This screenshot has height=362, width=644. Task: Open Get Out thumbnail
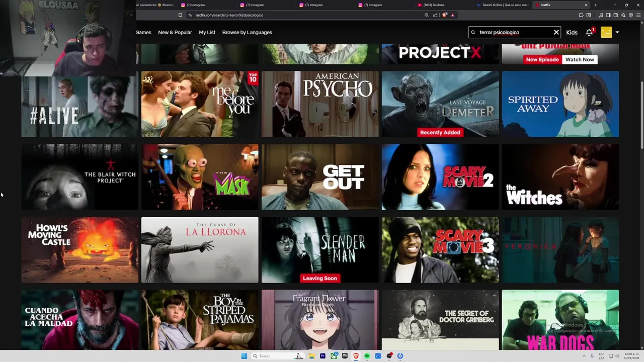coord(320,177)
